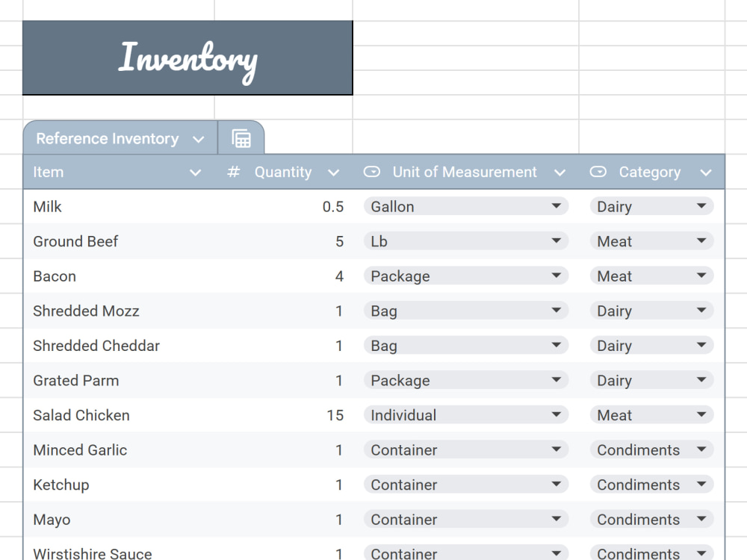This screenshot has width=747, height=560.
Task: Open the Meat category dropdown for Salad Chicken
Action: 651,414
